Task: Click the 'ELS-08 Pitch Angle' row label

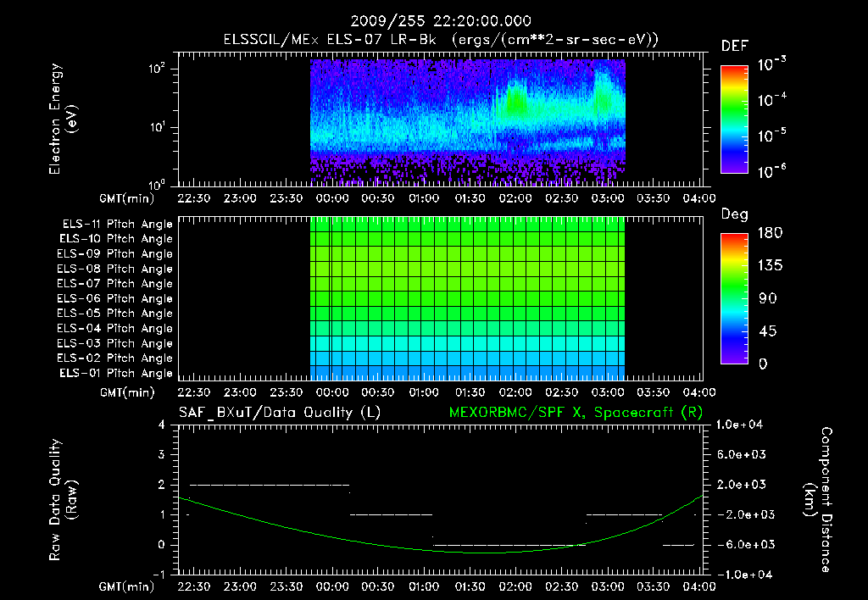Action: [x=114, y=269]
